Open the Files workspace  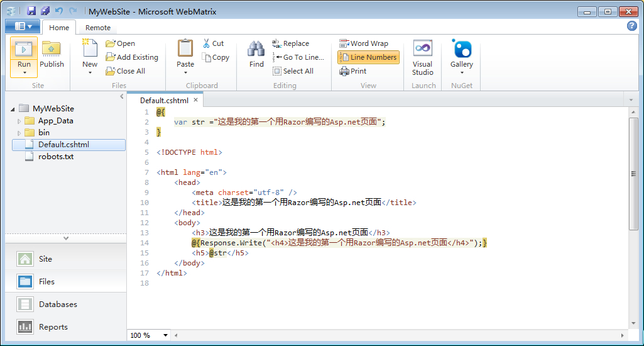pos(66,281)
